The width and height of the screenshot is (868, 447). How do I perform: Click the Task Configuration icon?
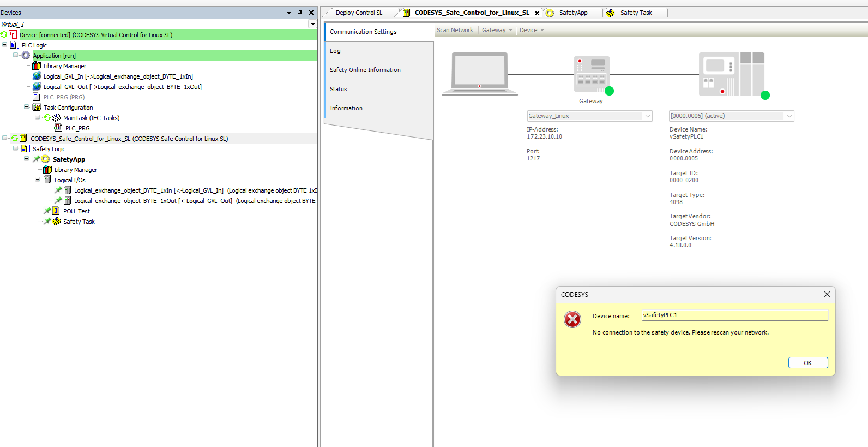[x=37, y=108]
